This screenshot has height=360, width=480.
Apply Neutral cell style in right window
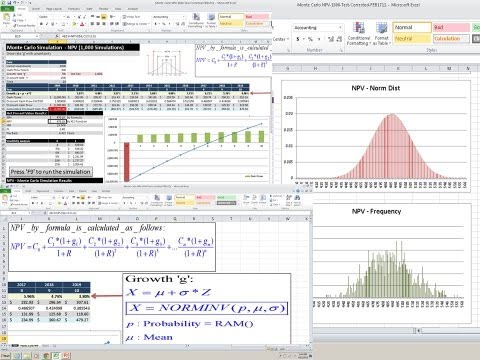coord(412,38)
